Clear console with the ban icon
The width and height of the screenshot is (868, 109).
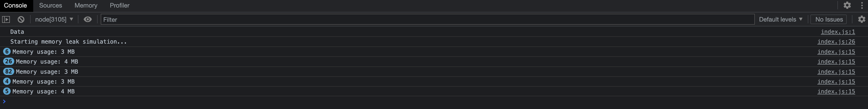(x=21, y=19)
